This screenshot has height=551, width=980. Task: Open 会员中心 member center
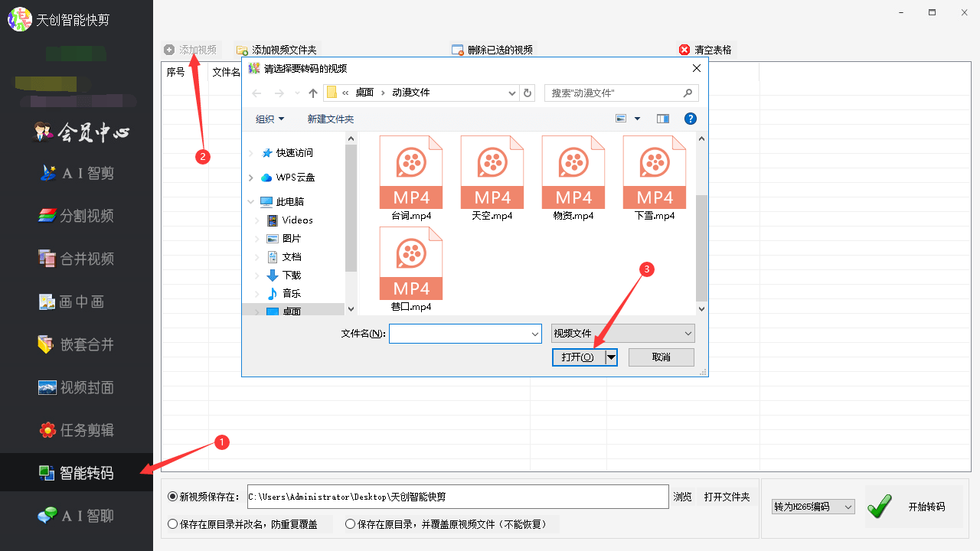point(82,132)
